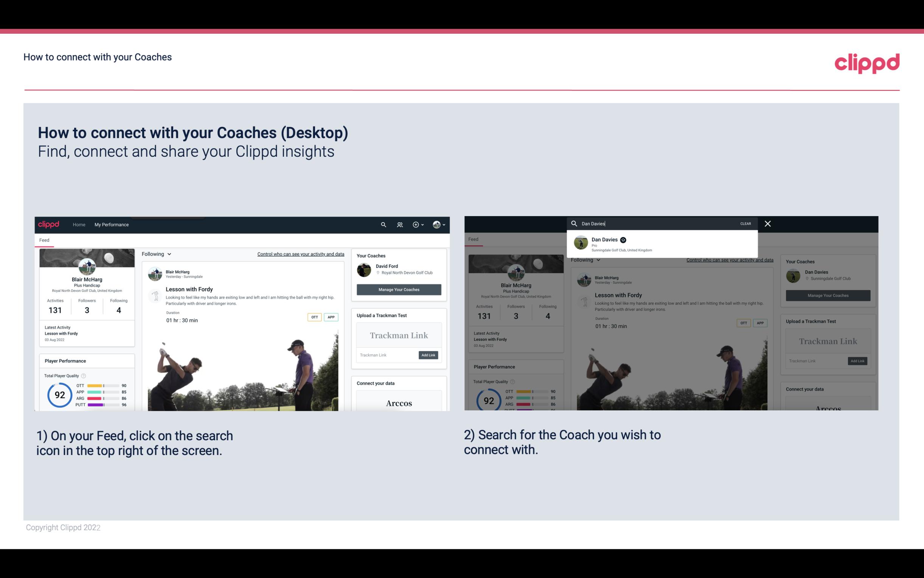Expand the My Performance nav dropdown

click(x=112, y=224)
